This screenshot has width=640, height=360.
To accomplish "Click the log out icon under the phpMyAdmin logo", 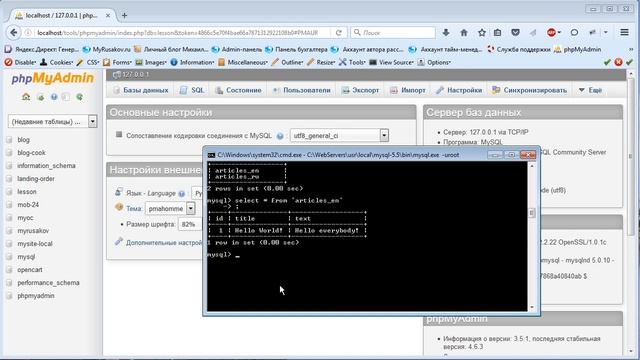I will coord(40,97).
